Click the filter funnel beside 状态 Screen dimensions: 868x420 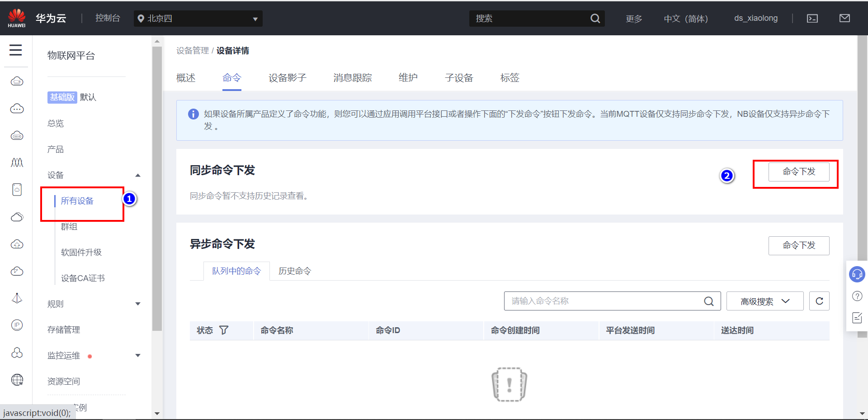224,330
